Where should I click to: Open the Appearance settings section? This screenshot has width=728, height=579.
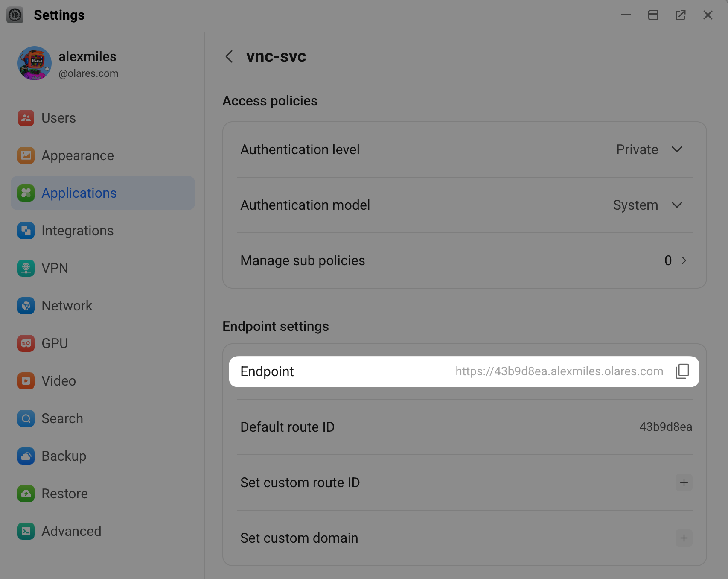tap(77, 155)
